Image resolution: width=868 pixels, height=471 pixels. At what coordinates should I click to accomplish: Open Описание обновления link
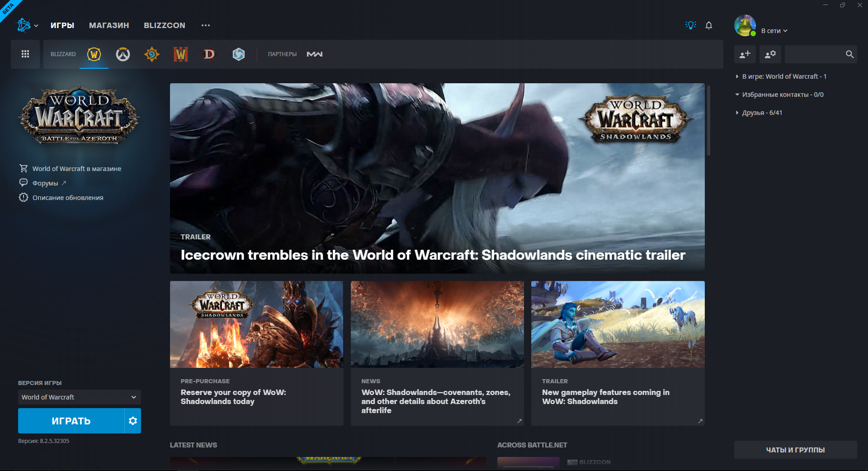[x=68, y=198]
